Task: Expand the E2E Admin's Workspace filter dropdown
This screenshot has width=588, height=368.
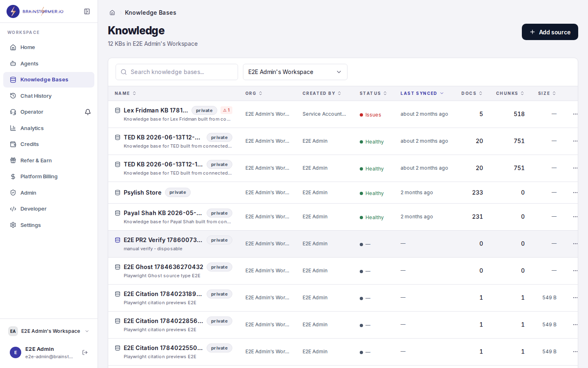Action: point(295,72)
